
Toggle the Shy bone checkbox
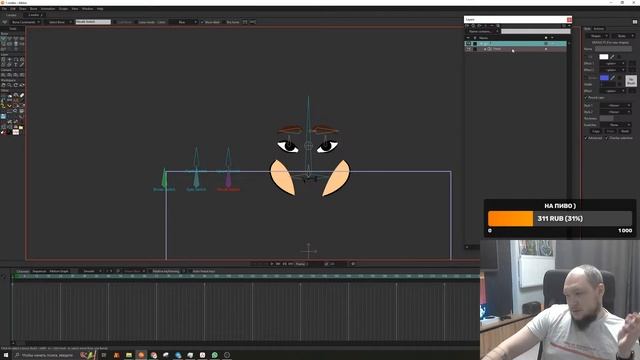click(224, 22)
